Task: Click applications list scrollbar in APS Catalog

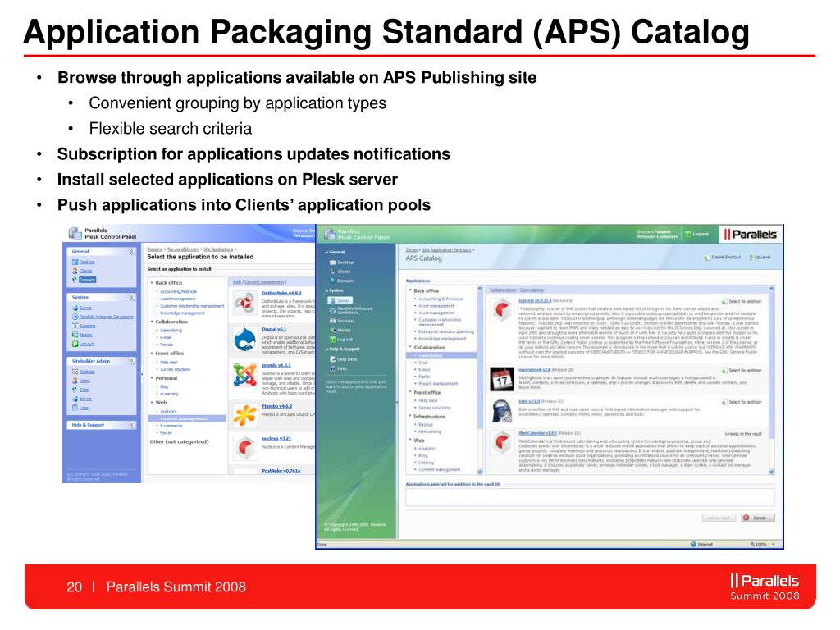Action: [771, 381]
